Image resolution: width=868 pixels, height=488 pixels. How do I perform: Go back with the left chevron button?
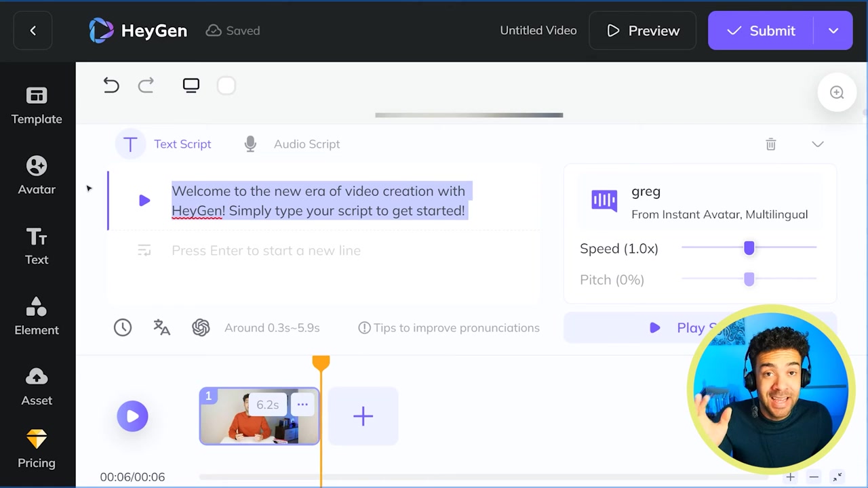pyautogui.click(x=33, y=30)
